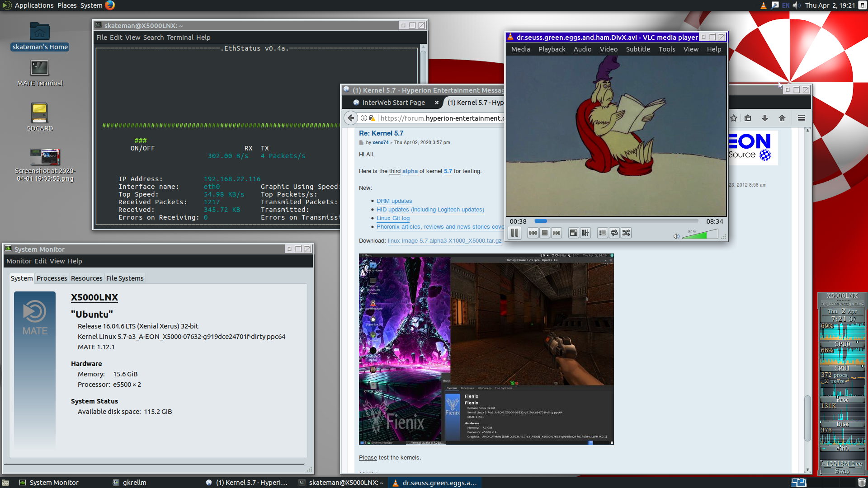This screenshot has height=488, width=868.
Task: Open skateman's Home desktop folder icon
Action: tap(40, 36)
